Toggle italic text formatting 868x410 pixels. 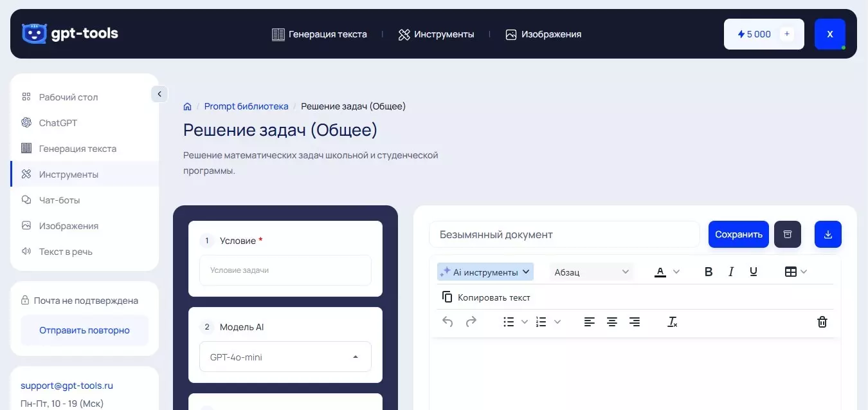tap(731, 272)
